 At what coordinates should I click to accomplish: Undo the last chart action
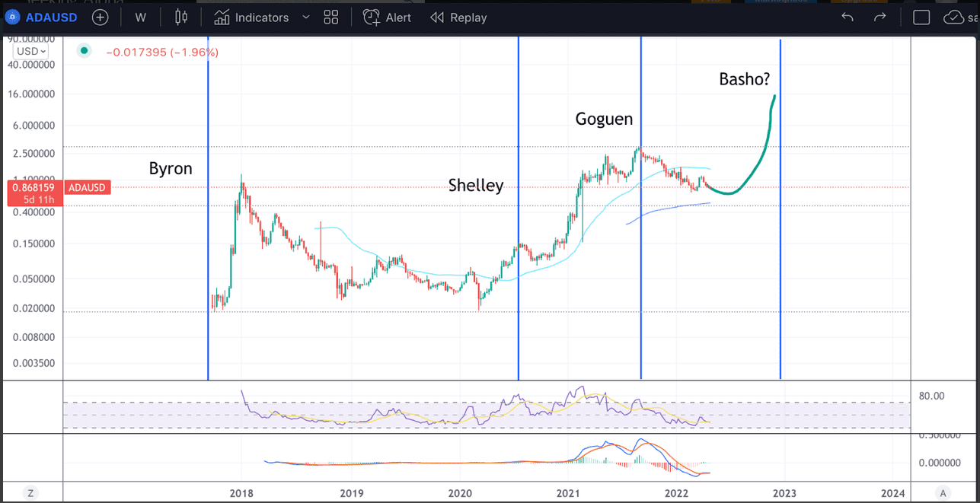pyautogui.click(x=847, y=17)
